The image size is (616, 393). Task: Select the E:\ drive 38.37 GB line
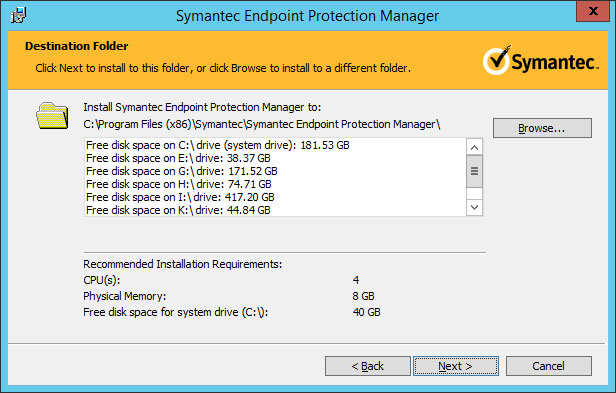178,158
